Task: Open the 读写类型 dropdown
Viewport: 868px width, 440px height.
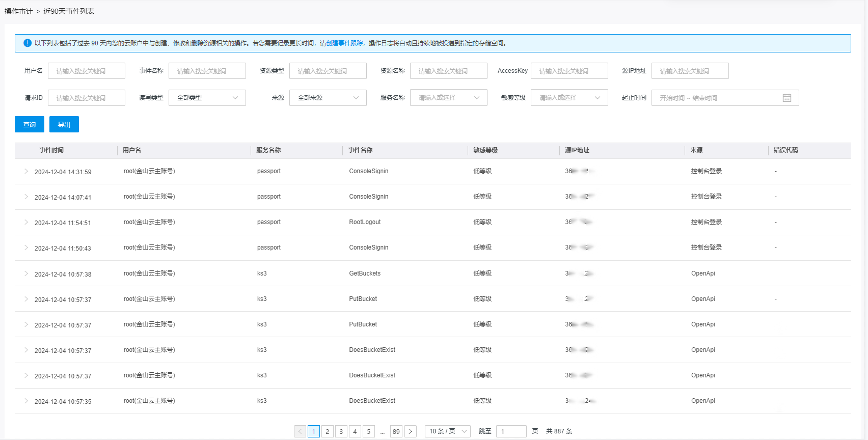Action: (x=207, y=98)
